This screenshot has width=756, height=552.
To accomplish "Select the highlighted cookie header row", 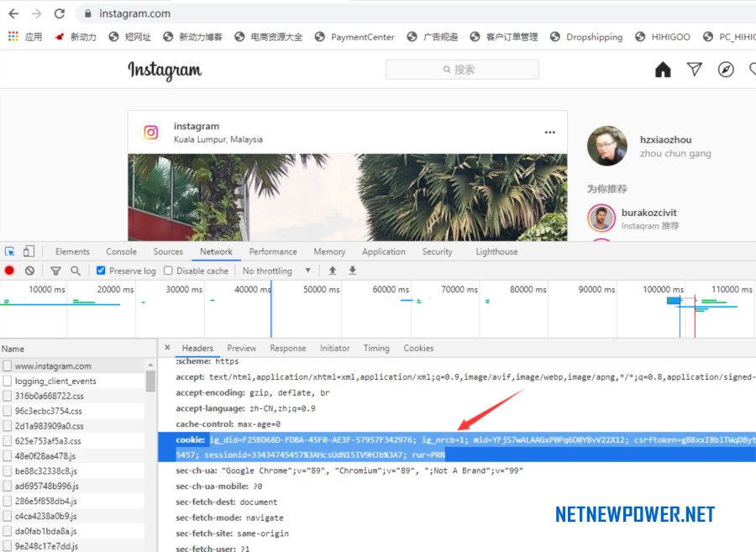I will tap(457, 447).
